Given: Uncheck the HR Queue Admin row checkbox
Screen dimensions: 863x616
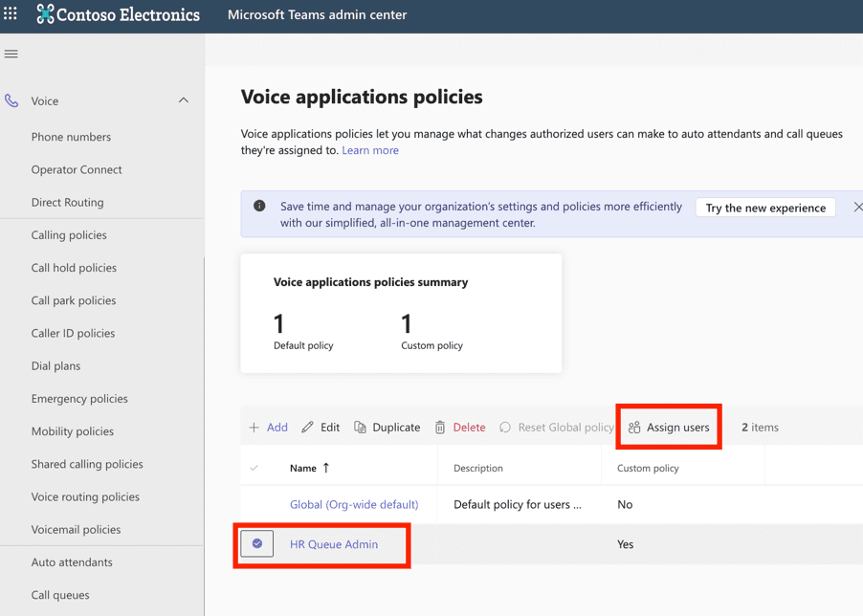Looking at the screenshot, I should click(257, 544).
